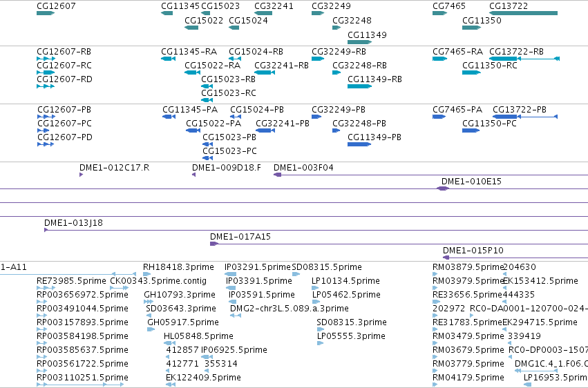Image resolution: width=588 pixels, height=388 pixels.
Task: Click transcript CG12607-RD label
Action: coord(64,79)
